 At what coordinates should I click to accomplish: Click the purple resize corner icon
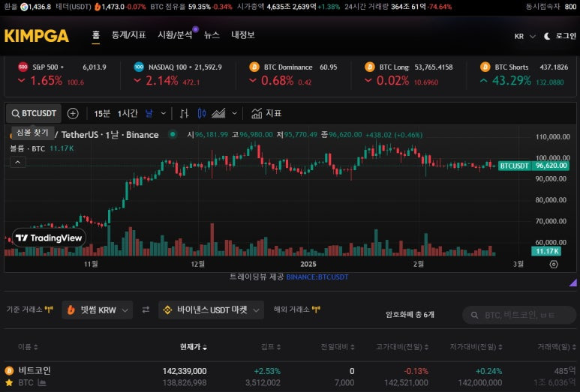[x=573, y=283]
